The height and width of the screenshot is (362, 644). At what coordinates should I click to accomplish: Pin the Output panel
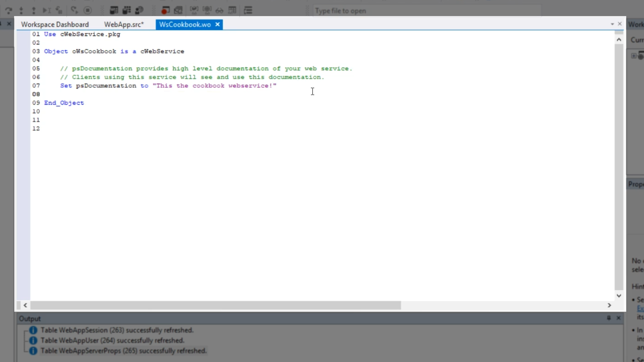click(x=609, y=318)
